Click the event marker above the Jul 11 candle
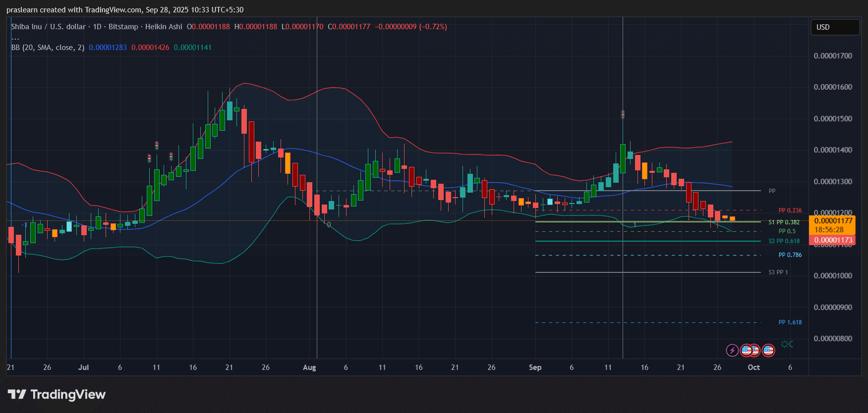The width and height of the screenshot is (868, 413). pyautogui.click(x=157, y=145)
